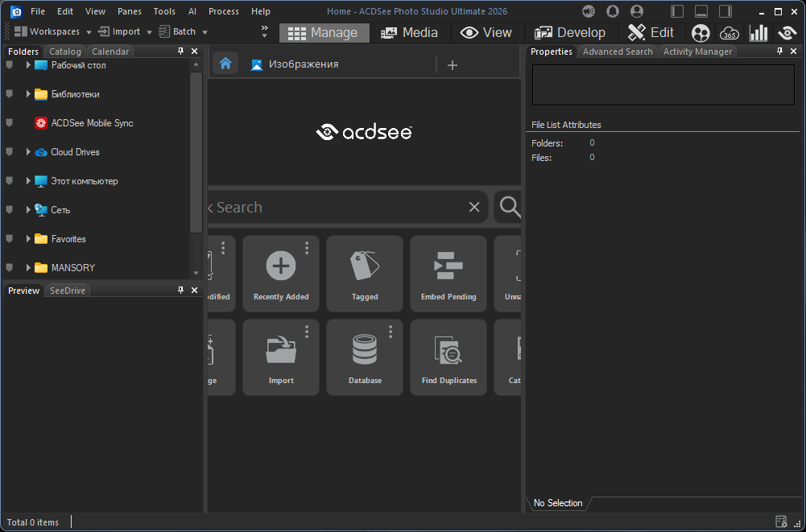Switch to Develop mode
This screenshot has height=532, width=806.
[570, 33]
